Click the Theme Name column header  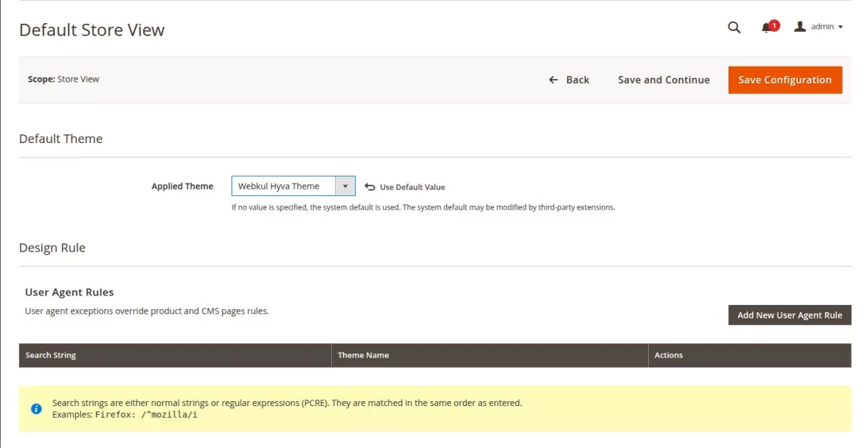(x=363, y=355)
